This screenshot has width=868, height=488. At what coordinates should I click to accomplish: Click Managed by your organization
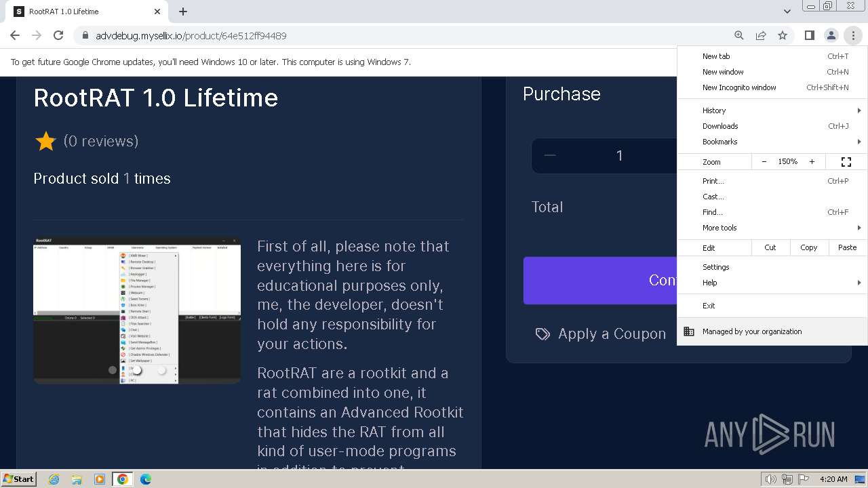pos(772,331)
